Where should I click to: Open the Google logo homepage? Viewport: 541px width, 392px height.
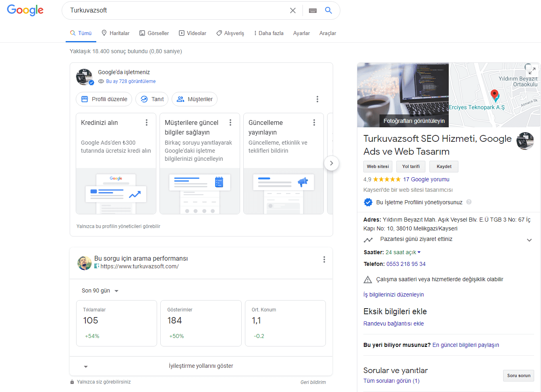(25, 10)
